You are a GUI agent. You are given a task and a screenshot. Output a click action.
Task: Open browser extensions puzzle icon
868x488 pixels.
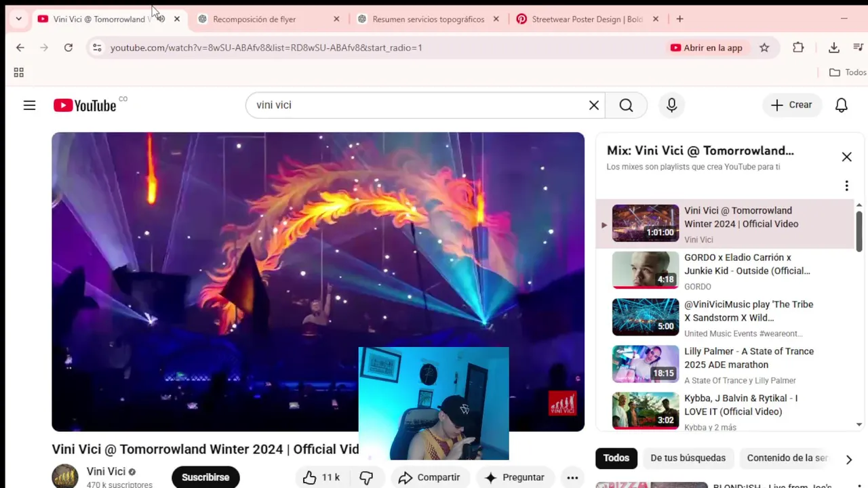click(798, 47)
